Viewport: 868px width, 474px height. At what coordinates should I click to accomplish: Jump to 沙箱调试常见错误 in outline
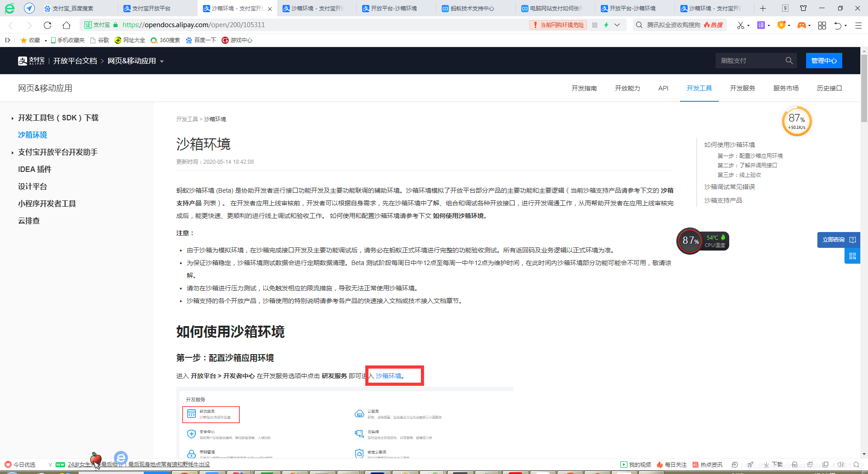(x=730, y=187)
